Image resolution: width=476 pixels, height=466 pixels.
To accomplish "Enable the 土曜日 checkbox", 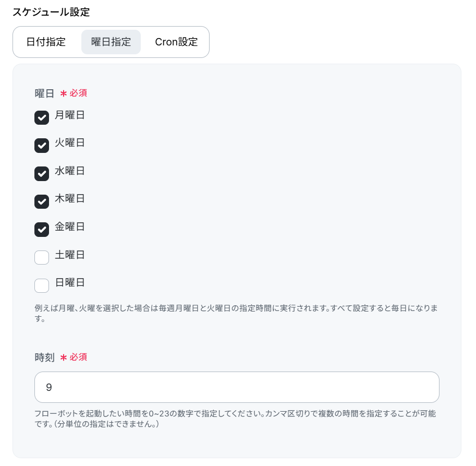I will tap(42, 257).
